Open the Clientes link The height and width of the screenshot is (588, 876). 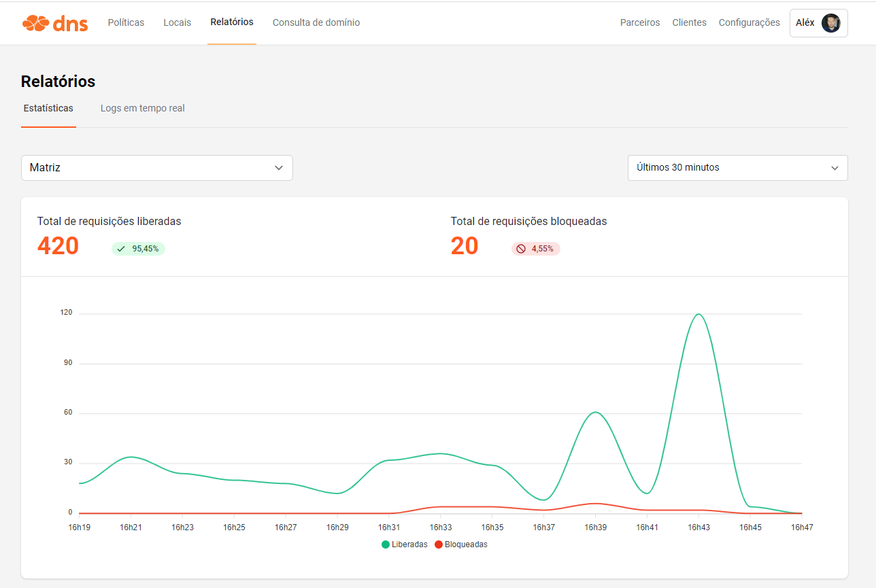(690, 22)
